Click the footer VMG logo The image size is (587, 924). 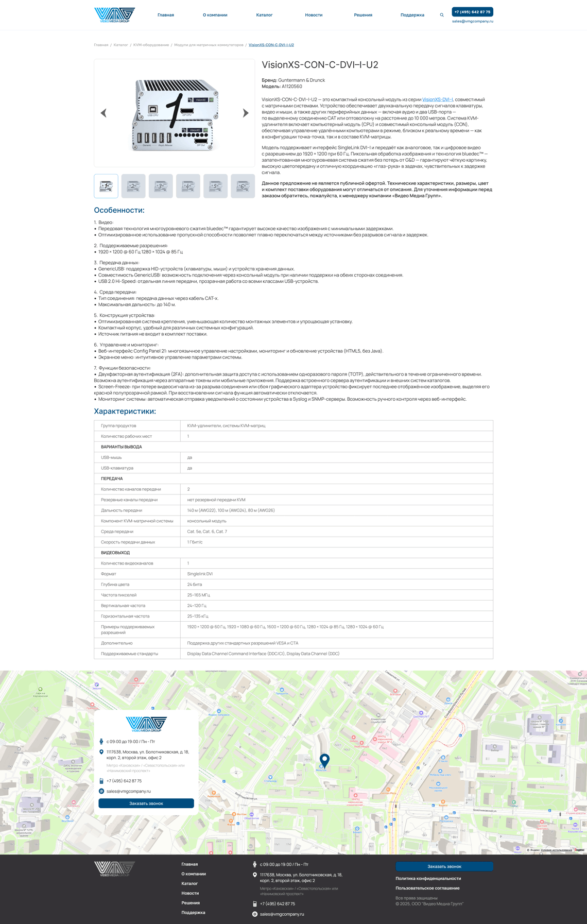pyautogui.click(x=114, y=869)
